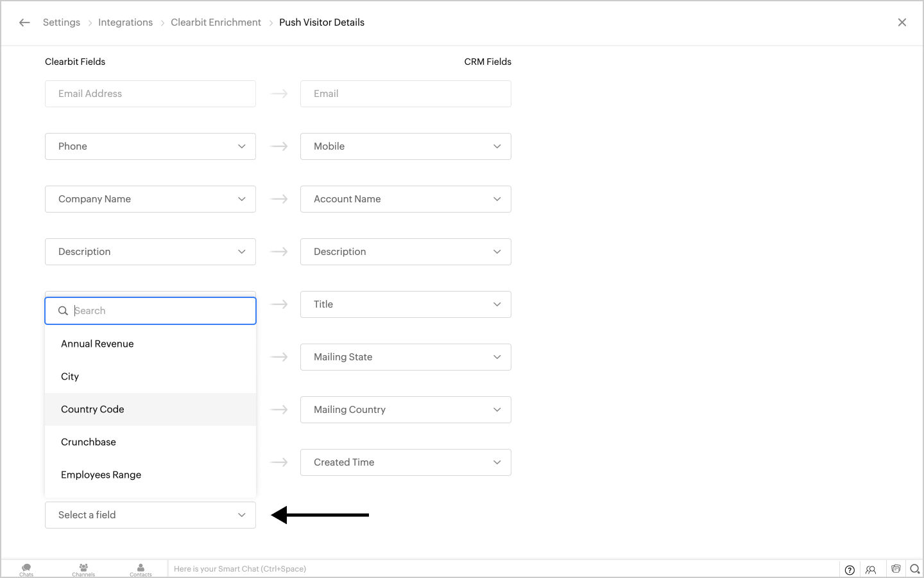Open the Chats icon in bottom bar
924x578 pixels.
click(26, 569)
